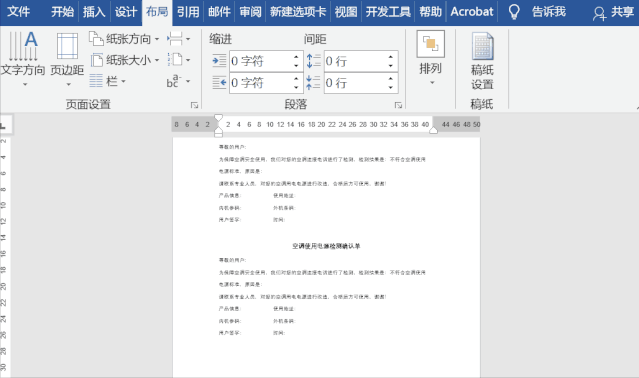639x378 pixels.
Task: Open the 文字方向 text direction tool
Action: (x=23, y=58)
